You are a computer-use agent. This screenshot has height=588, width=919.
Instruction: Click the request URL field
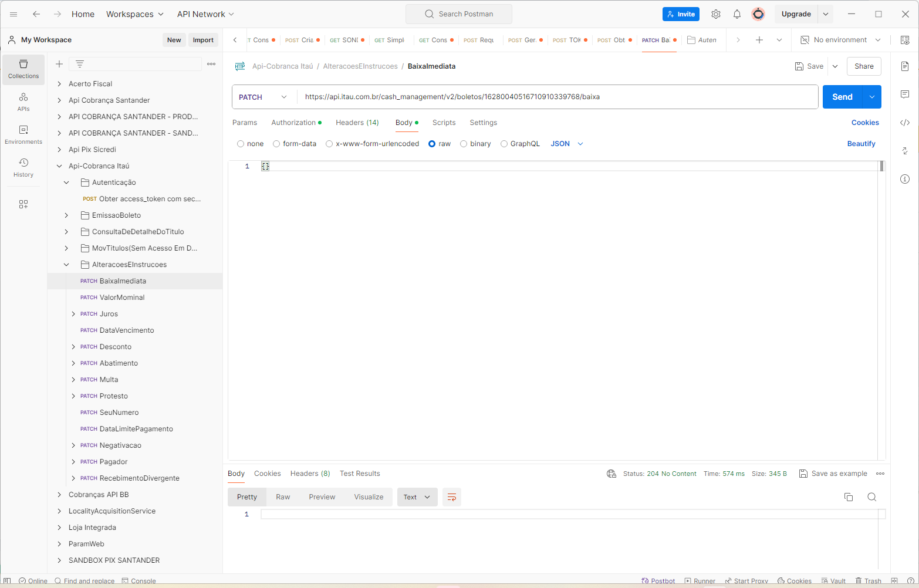[x=558, y=97]
